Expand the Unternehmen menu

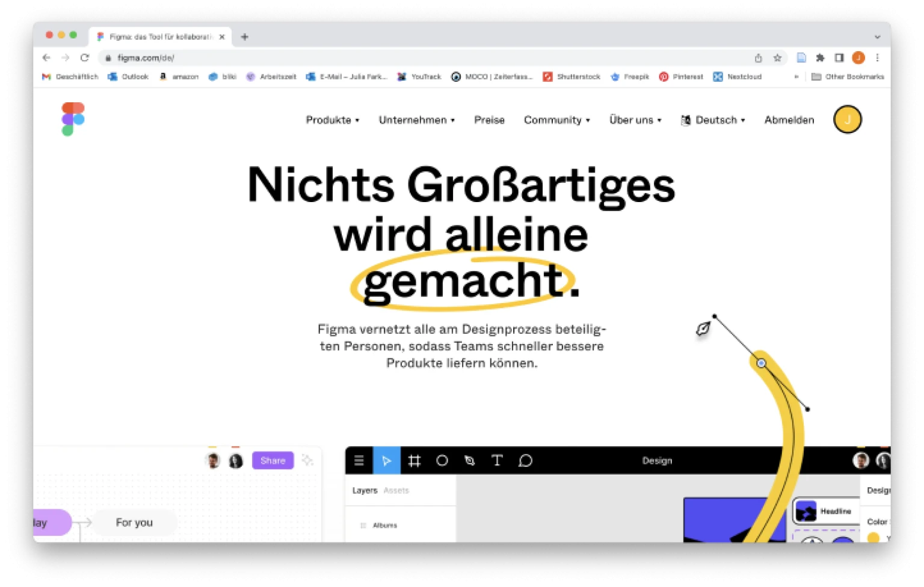(416, 120)
